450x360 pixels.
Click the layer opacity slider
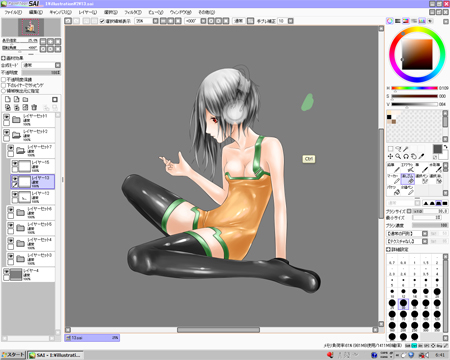(41, 72)
